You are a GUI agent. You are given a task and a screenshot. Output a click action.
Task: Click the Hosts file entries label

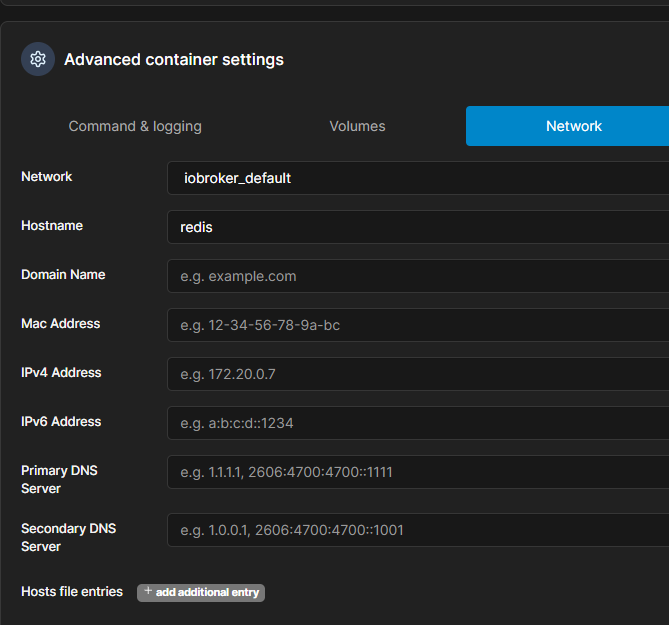coord(72,592)
